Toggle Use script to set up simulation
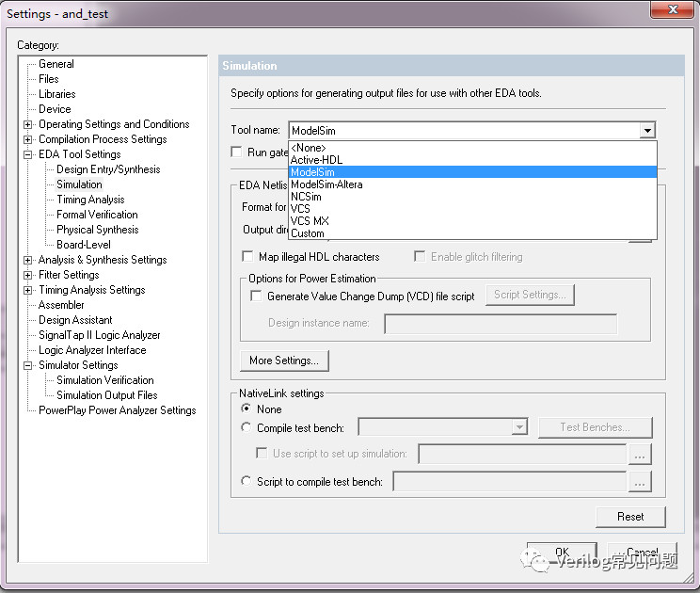This screenshot has width=700, height=593. tap(262, 454)
